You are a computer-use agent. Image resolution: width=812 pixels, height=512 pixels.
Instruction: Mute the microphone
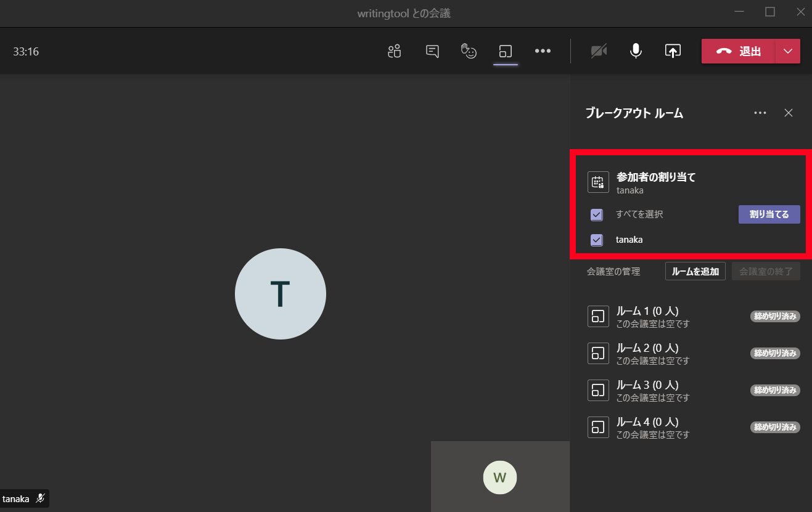click(636, 51)
